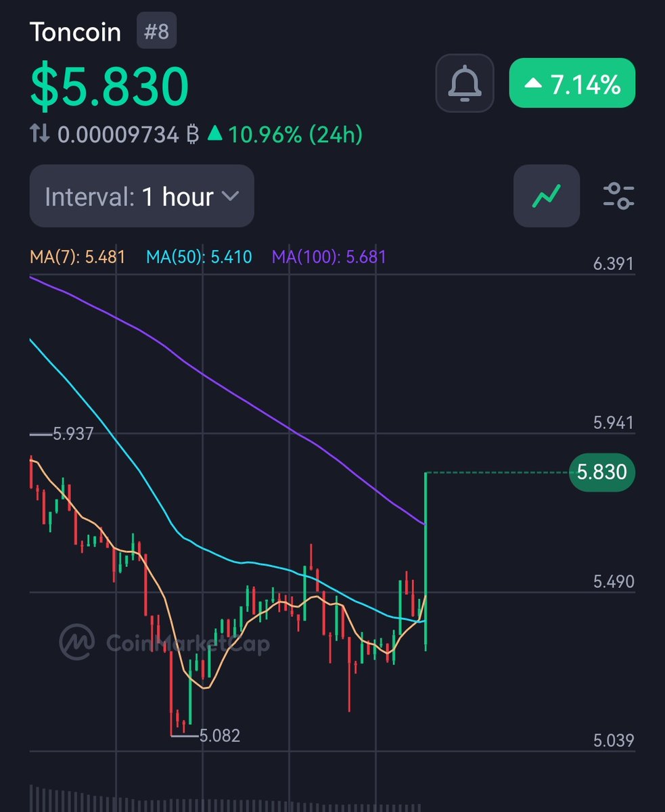This screenshot has width=665, height=812.
Task: Tap the 5.490 axis price label
Action: pyautogui.click(x=614, y=582)
